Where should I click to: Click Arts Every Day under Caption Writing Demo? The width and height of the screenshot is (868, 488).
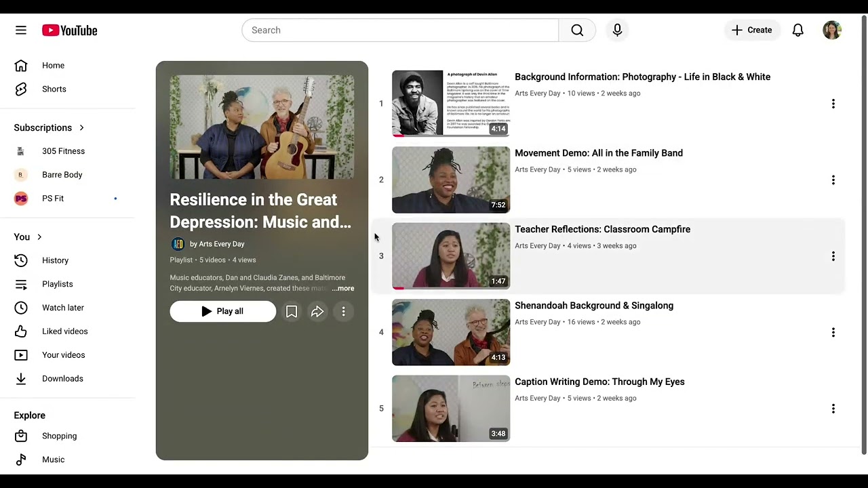(538, 399)
